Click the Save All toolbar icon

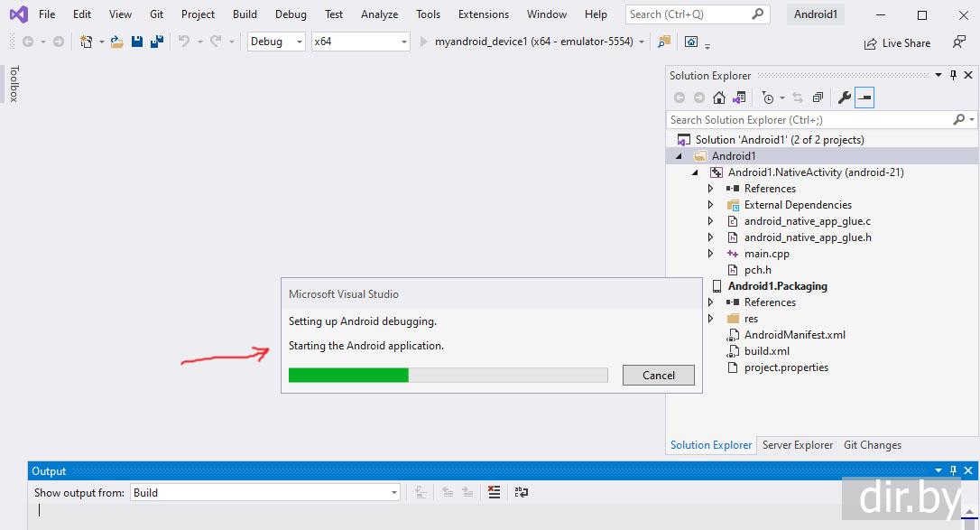point(156,42)
